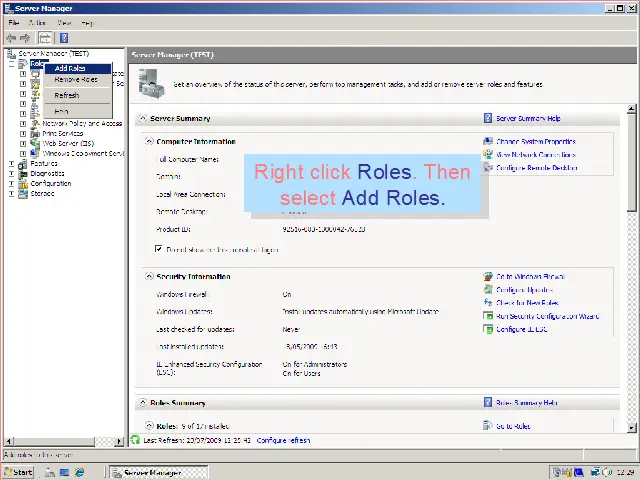Screen dimensions: 640x480
Task: Open Roles Summary Help link
Action: click(x=527, y=403)
